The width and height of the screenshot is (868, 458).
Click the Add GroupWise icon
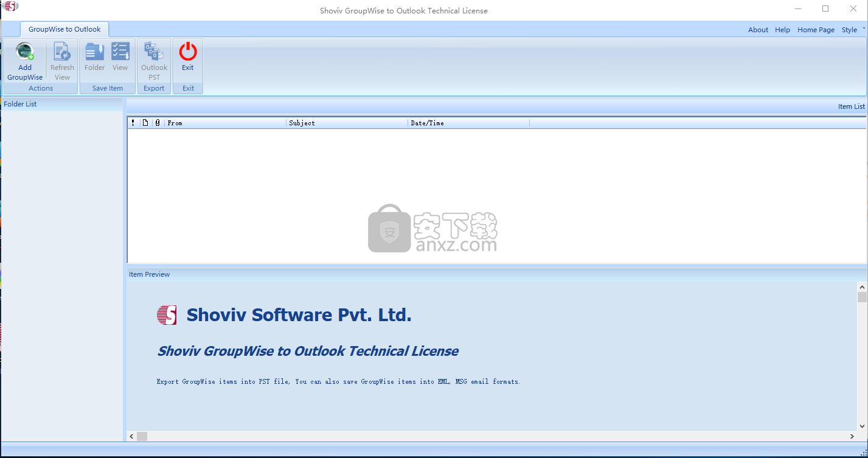[25, 52]
